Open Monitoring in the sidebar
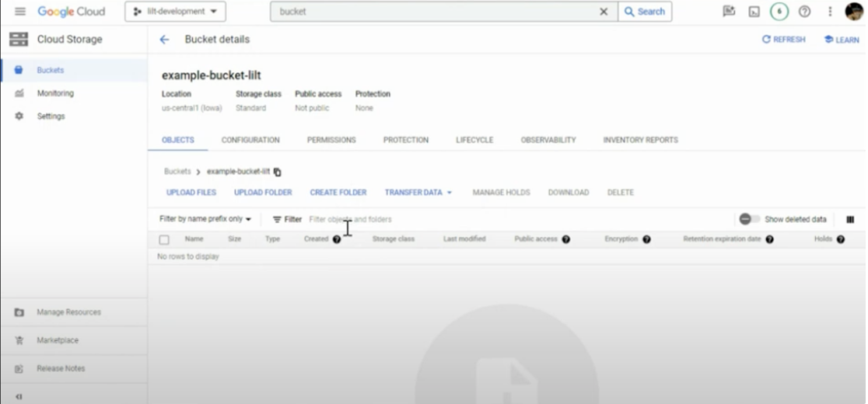Screen dimensions: 868x404 (74, 93)
